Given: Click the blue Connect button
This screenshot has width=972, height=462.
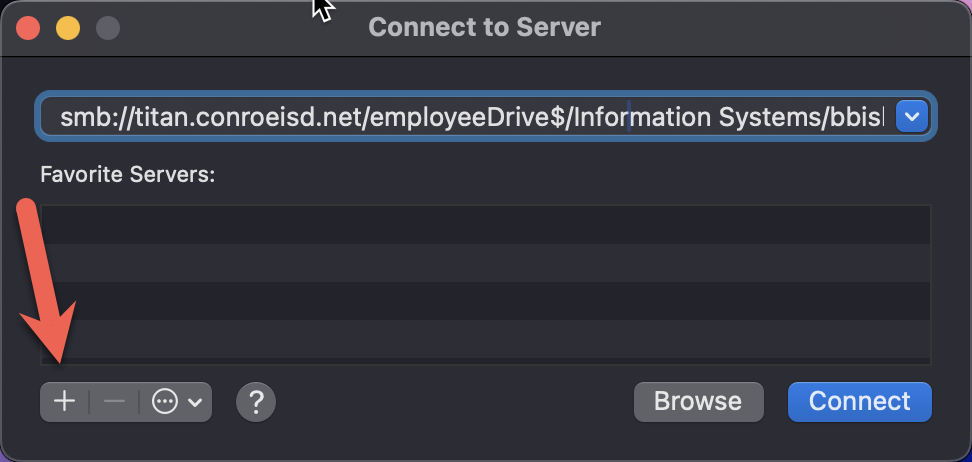Looking at the screenshot, I should 859,402.
